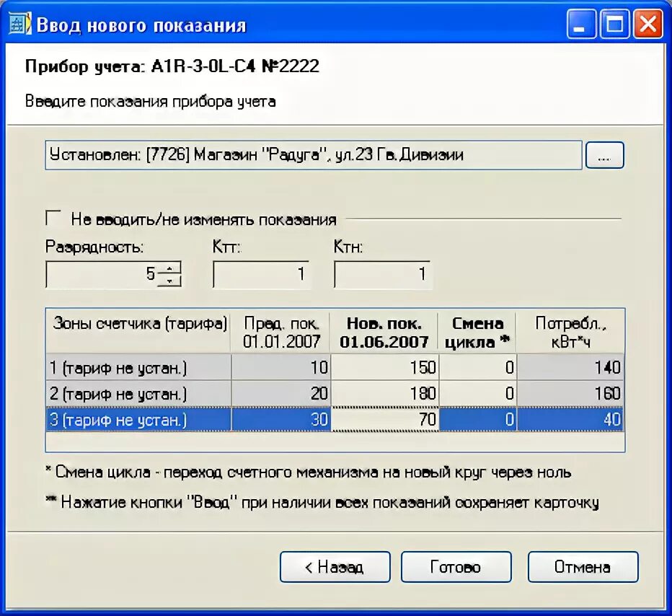This screenshot has height=616, width=672.
Task: Go back with the < Назад button
Action: coord(335,567)
